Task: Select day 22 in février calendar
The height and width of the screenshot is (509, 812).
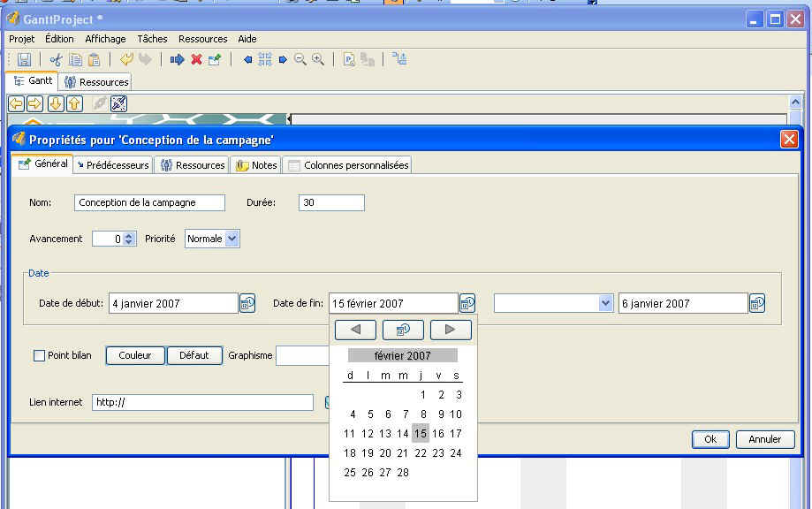Action: (x=421, y=453)
